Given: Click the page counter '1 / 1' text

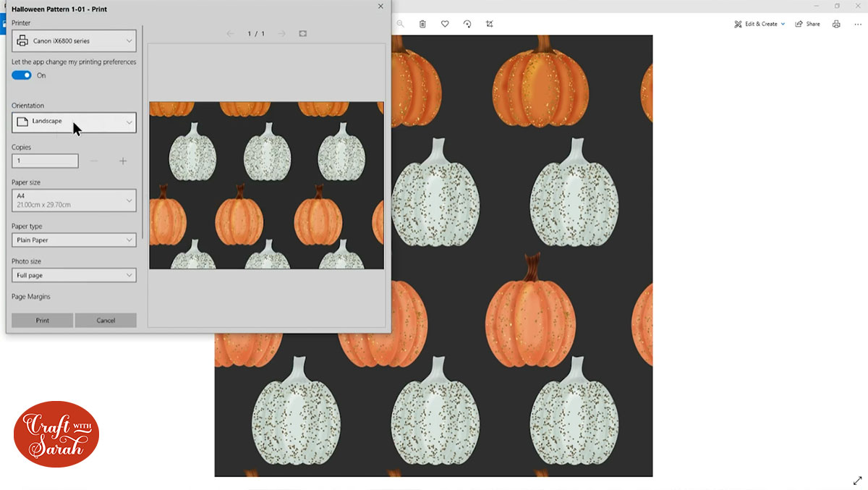Looking at the screenshot, I should point(256,34).
